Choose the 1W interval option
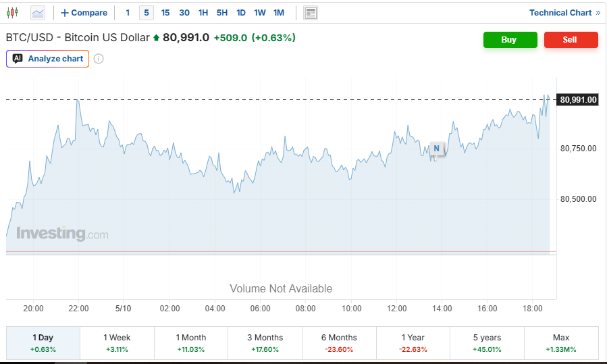The height and width of the screenshot is (364, 607). click(x=260, y=13)
